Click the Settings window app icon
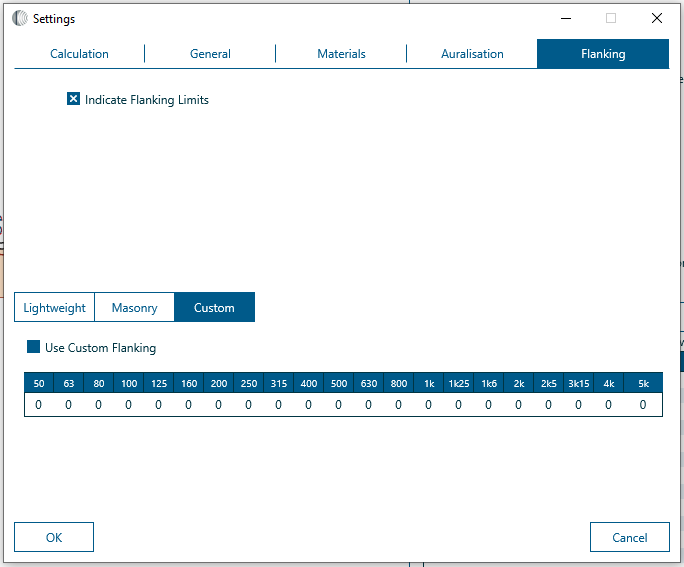This screenshot has height=567, width=684. 20,18
